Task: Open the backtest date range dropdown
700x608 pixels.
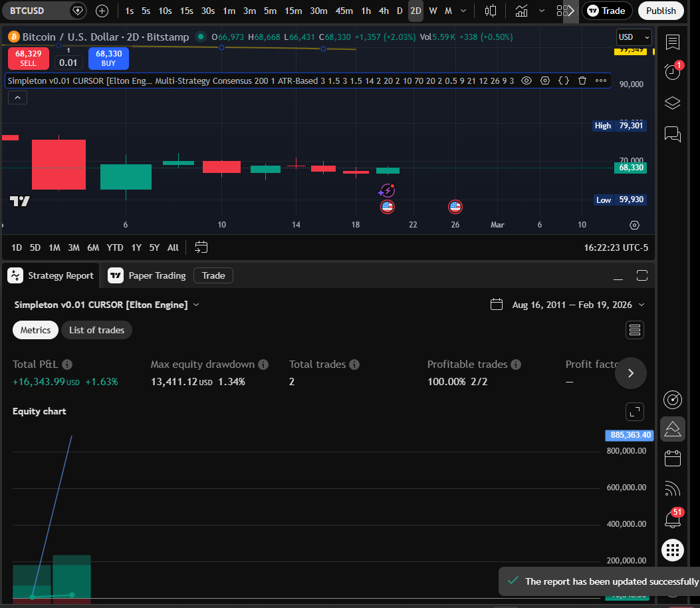Action: click(567, 305)
